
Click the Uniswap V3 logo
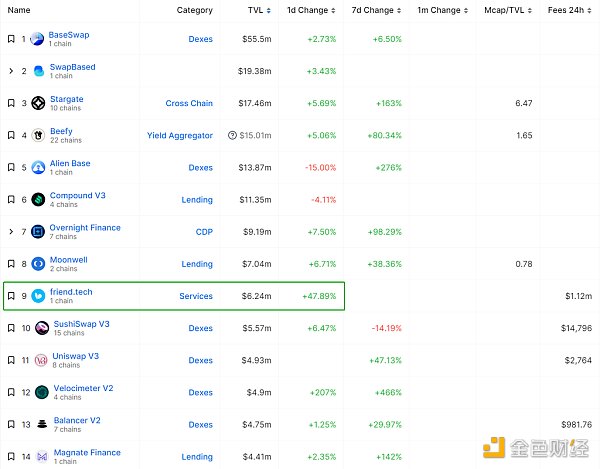pos(41,360)
